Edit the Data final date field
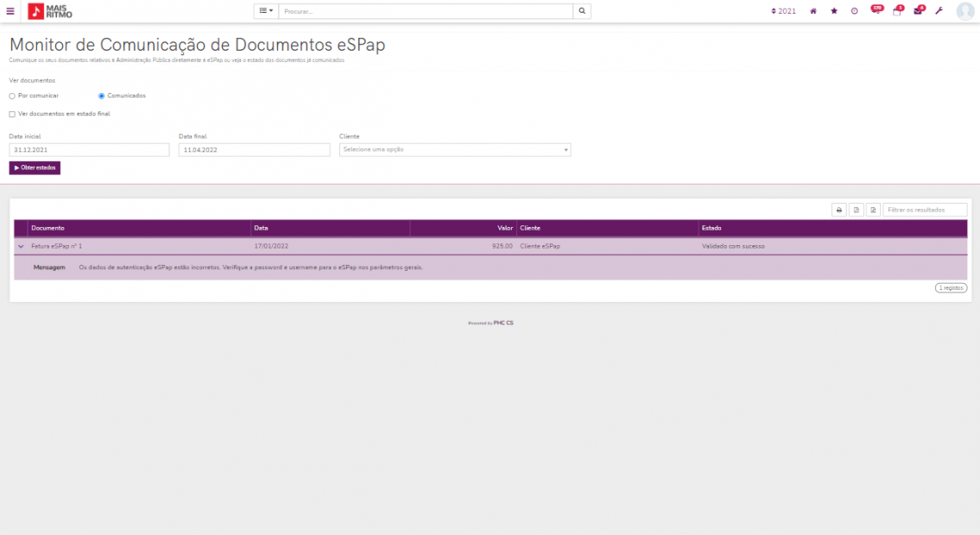The height and width of the screenshot is (535, 980). pyautogui.click(x=254, y=150)
